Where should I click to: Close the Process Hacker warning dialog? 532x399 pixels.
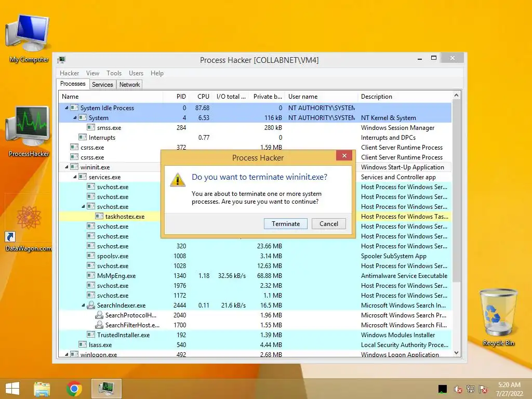[344, 155]
